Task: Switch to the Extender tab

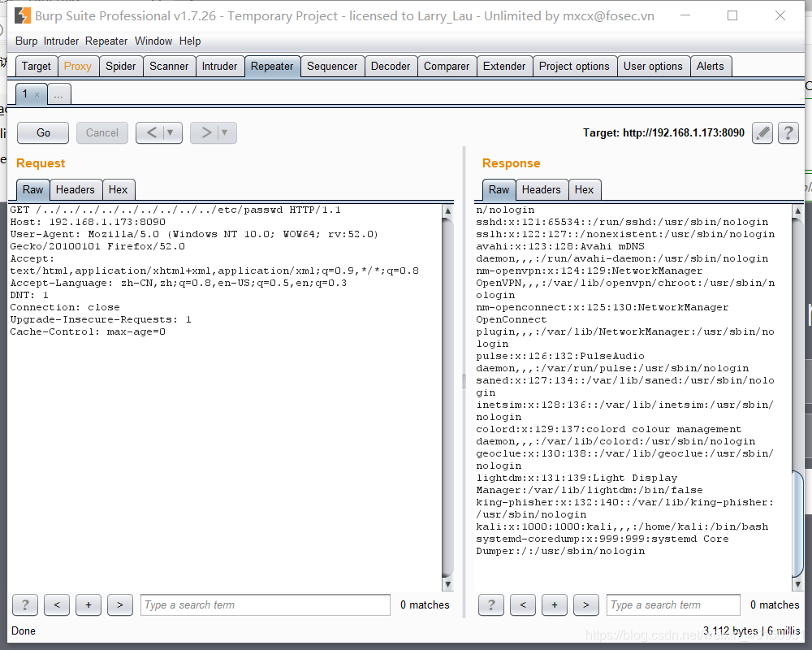Action: tap(504, 67)
